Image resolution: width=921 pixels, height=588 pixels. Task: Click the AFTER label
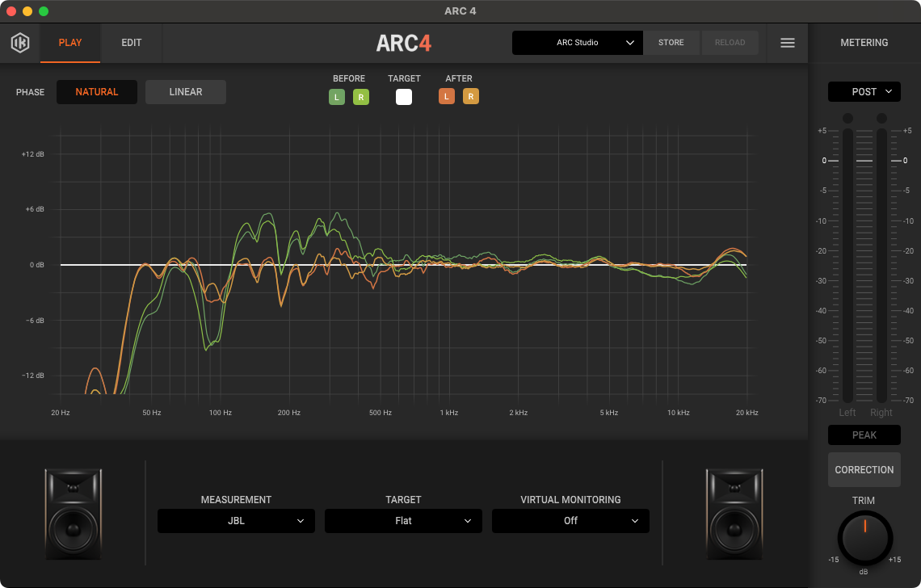pyautogui.click(x=459, y=78)
